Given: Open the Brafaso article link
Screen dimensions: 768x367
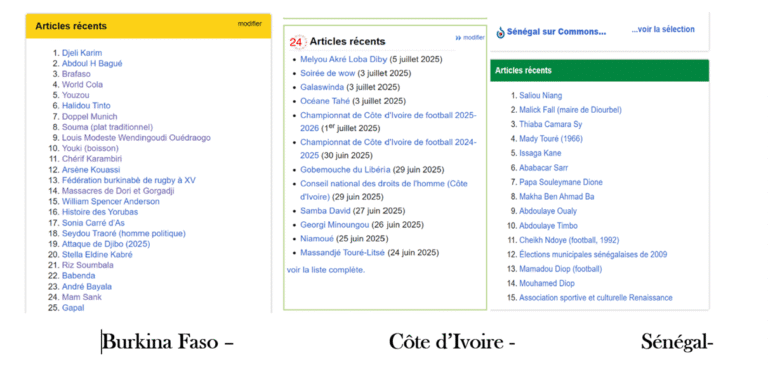Looking at the screenshot, I should 76,74.
